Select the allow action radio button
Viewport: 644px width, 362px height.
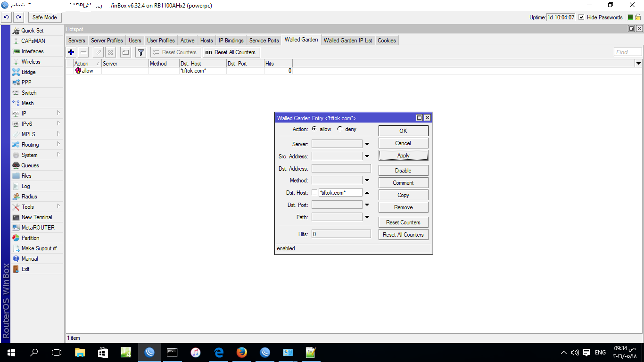314,129
